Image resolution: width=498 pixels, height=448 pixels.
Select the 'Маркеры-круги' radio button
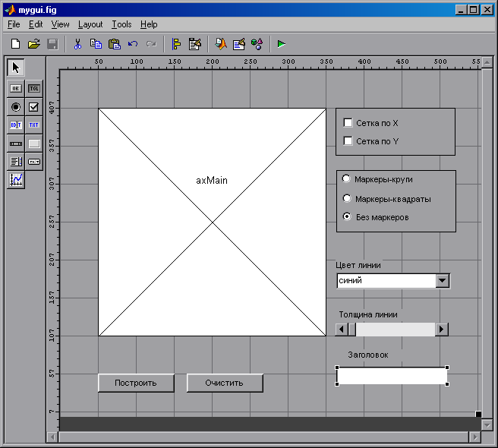[347, 179]
